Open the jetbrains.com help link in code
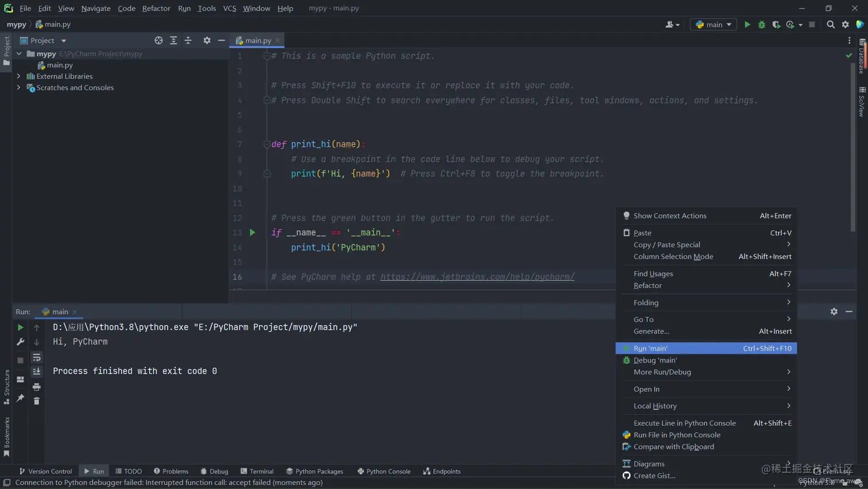 tap(477, 277)
